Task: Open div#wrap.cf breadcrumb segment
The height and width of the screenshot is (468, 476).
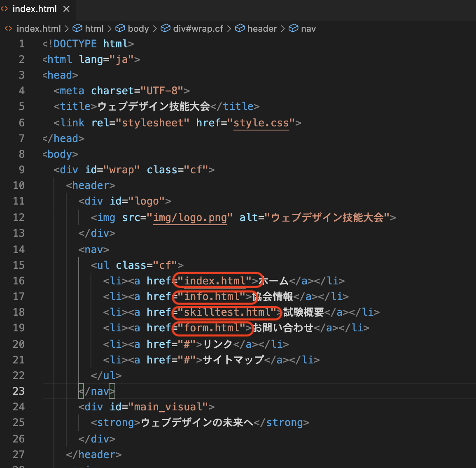Action: click(198, 28)
